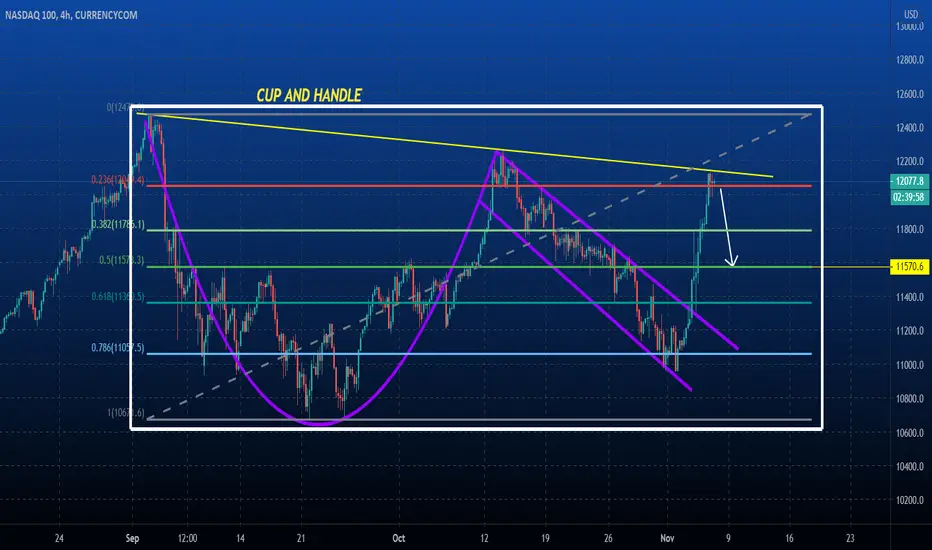
Task: Click the 0.786 Fibonacci level label
Action: [118, 348]
